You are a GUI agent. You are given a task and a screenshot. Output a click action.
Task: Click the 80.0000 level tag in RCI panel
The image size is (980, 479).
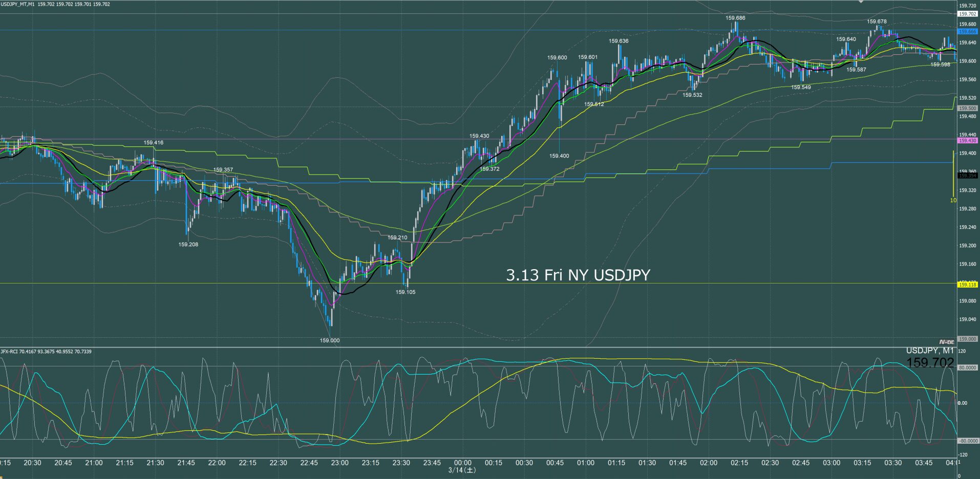(967, 368)
